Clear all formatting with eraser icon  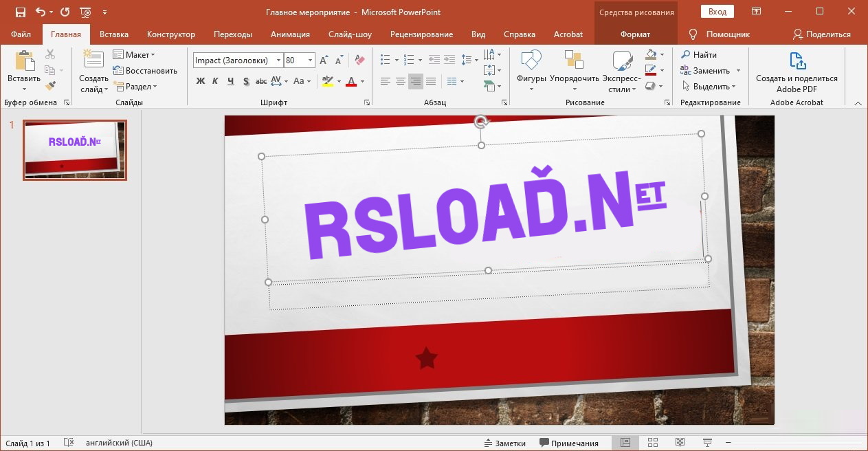[x=359, y=60]
